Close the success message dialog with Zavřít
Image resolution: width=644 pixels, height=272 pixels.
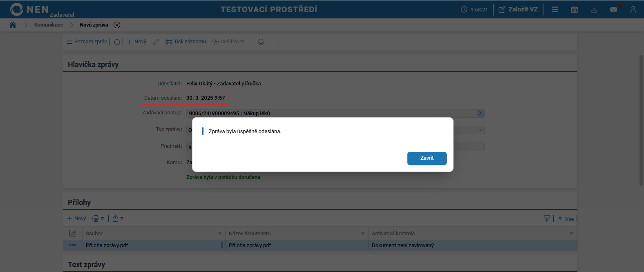point(427,158)
